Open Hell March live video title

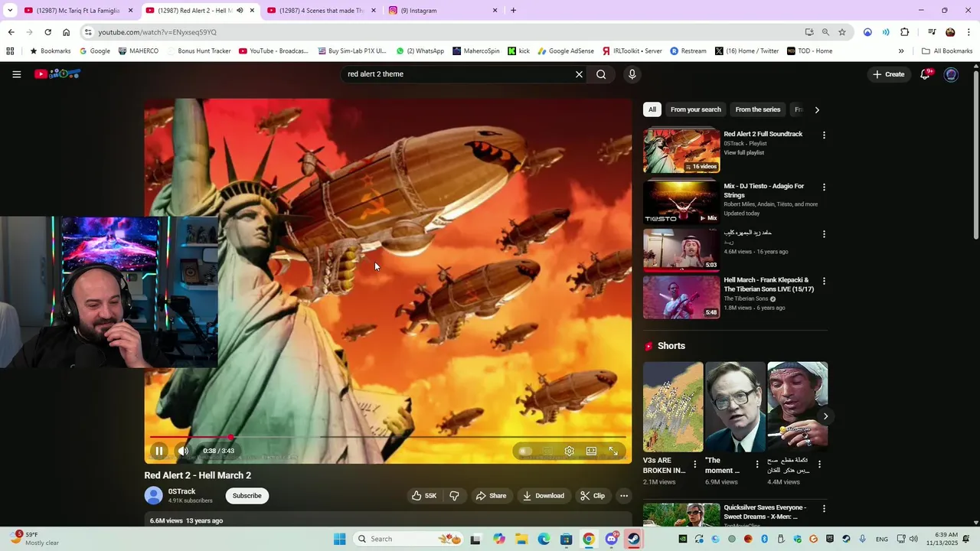point(769,285)
